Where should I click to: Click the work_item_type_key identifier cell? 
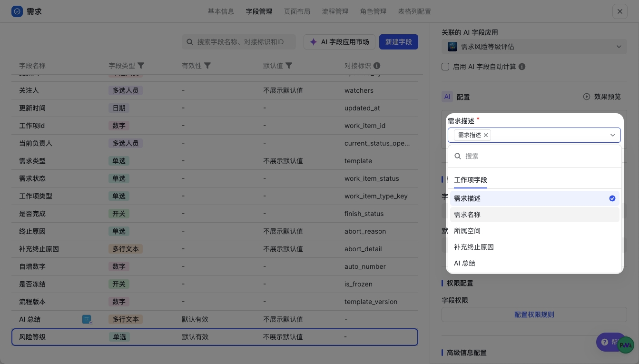[x=376, y=196]
